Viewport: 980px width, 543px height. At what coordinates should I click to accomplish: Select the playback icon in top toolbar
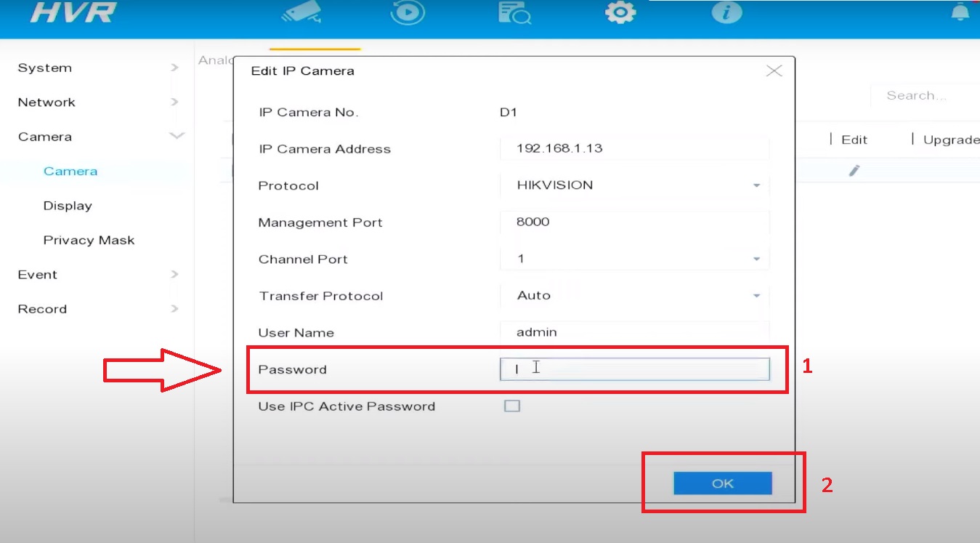pos(408,13)
